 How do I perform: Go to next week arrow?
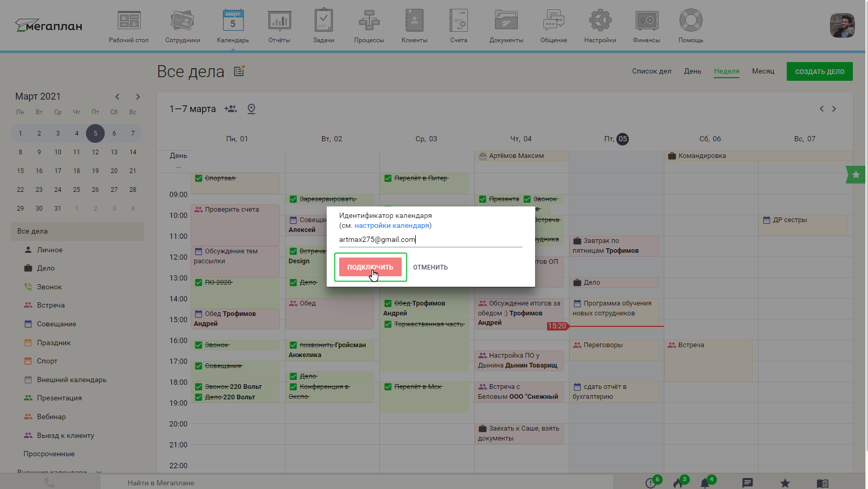(834, 109)
